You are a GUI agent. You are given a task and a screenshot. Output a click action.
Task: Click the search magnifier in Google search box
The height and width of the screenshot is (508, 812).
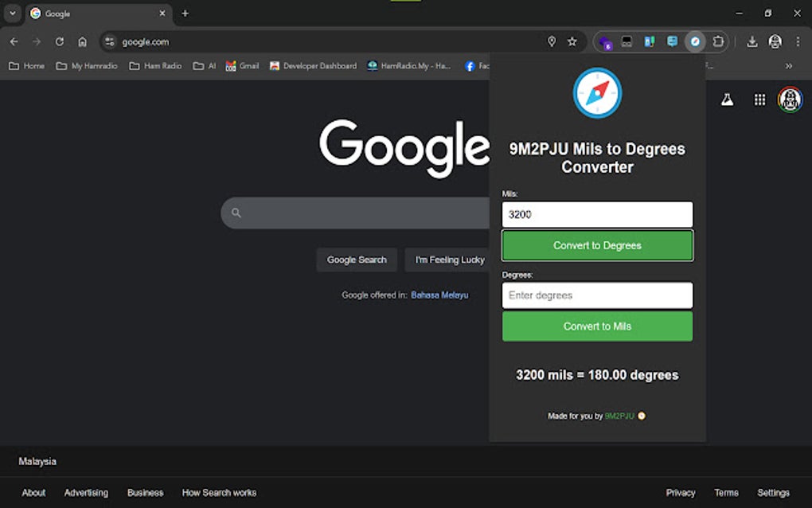235,213
